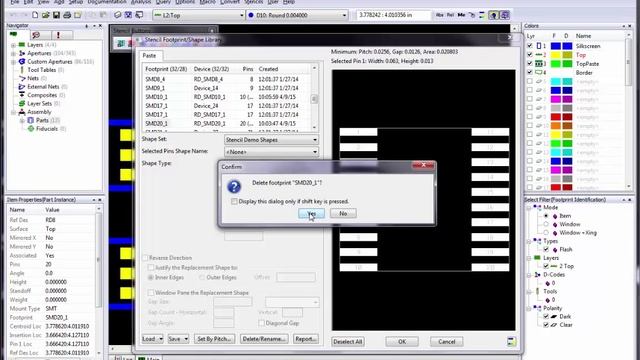Click Silkscreen flash color swatch
This screenshot has width=640, height=360.
[556, 46]
